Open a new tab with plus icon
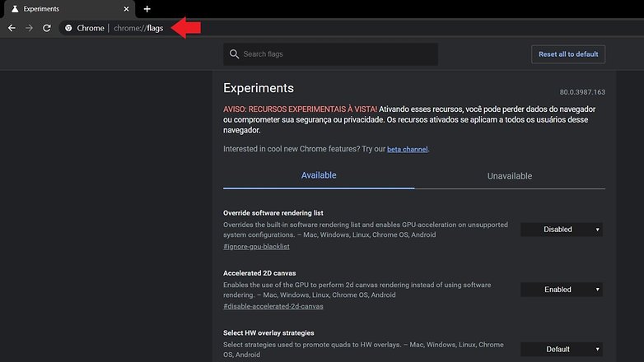This screenshot has width=644, height=362. coord(147,9)
